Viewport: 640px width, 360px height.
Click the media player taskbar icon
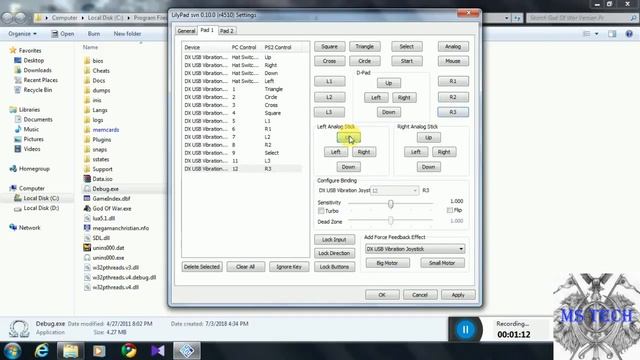click(x=99, y=351)
